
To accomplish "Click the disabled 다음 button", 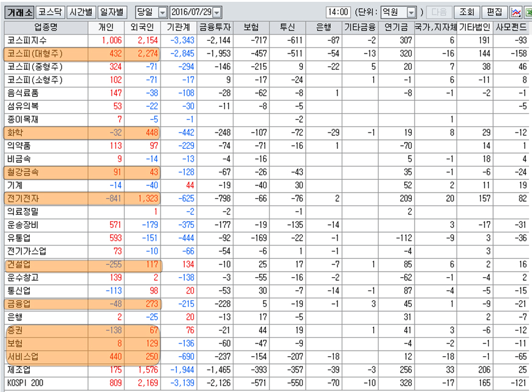I will pyautogui.click(x=438, y=12).
